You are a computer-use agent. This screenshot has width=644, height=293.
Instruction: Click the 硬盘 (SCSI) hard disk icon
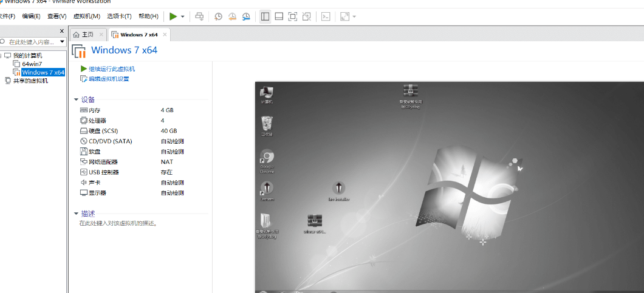tap(84, 131)
